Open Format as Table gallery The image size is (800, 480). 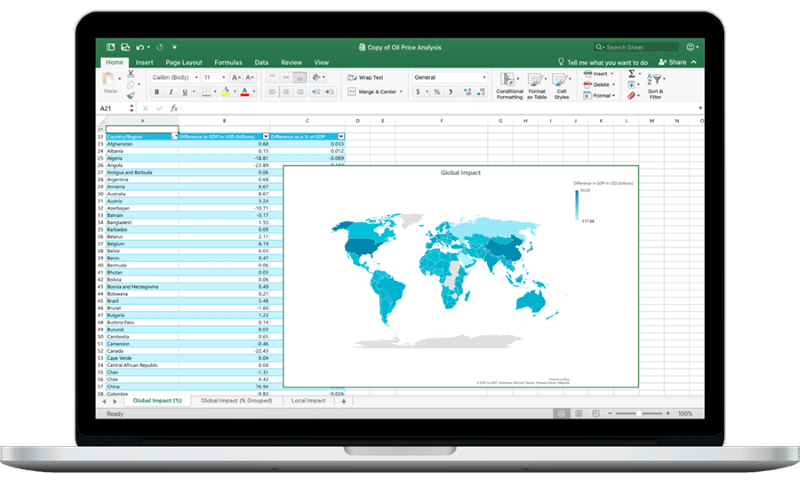coord(537,86)
